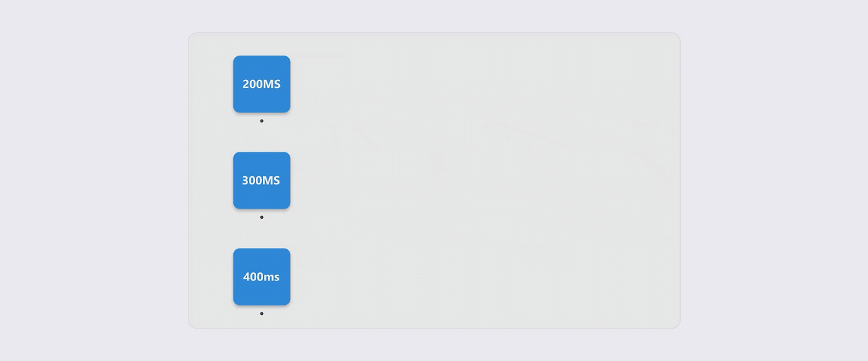Select the dot below the 200MS box
868x361 pixels.
(x=262, y=121)
